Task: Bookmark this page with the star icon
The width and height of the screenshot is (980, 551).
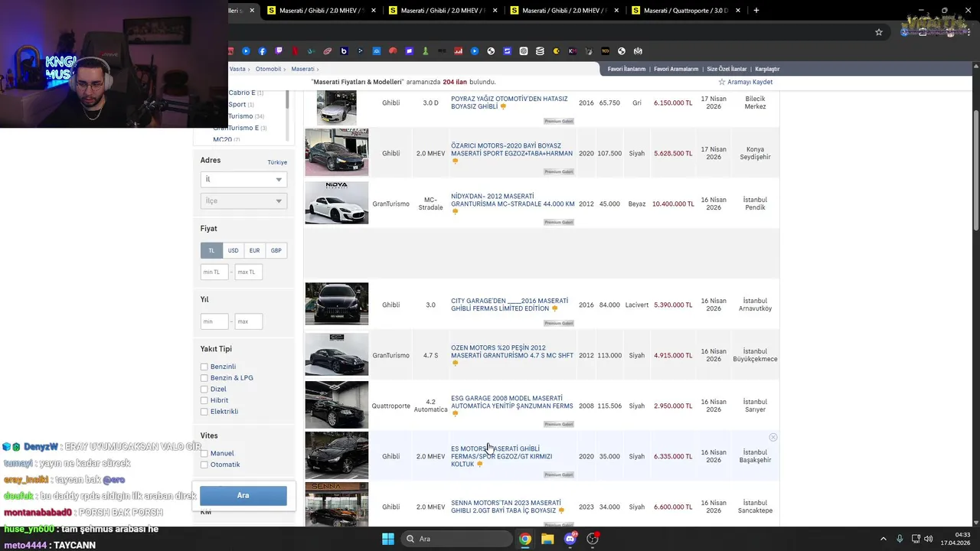Action: pos(879,32)
